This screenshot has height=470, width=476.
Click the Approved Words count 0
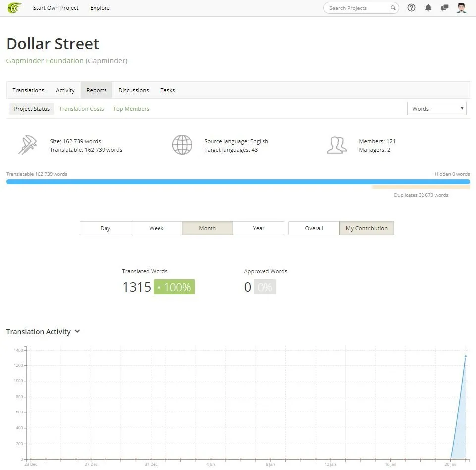247,287
